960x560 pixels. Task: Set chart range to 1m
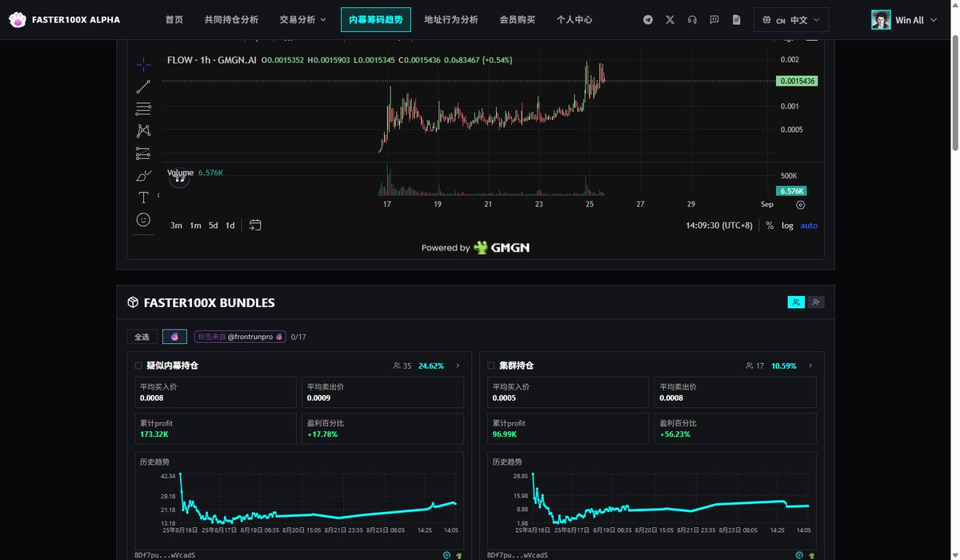195,226
